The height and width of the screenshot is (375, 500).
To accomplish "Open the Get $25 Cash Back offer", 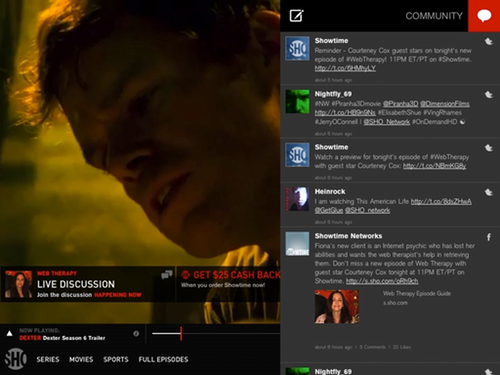I will click(x=229, y=284).
